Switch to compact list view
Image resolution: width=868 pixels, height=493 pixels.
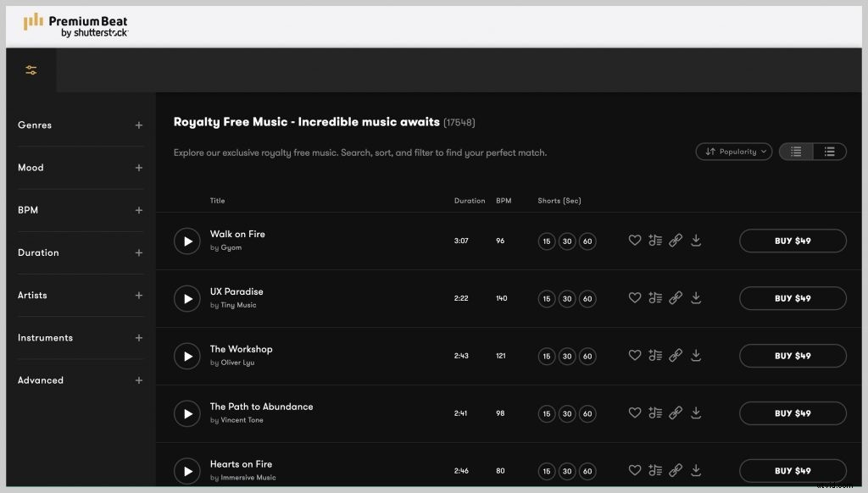[x=796, y=152]
